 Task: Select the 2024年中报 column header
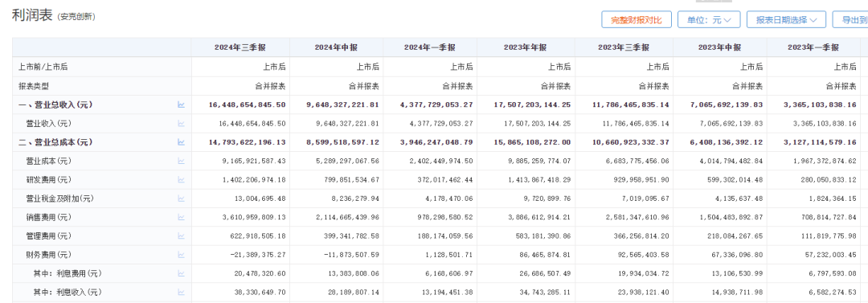click(336, 47)
